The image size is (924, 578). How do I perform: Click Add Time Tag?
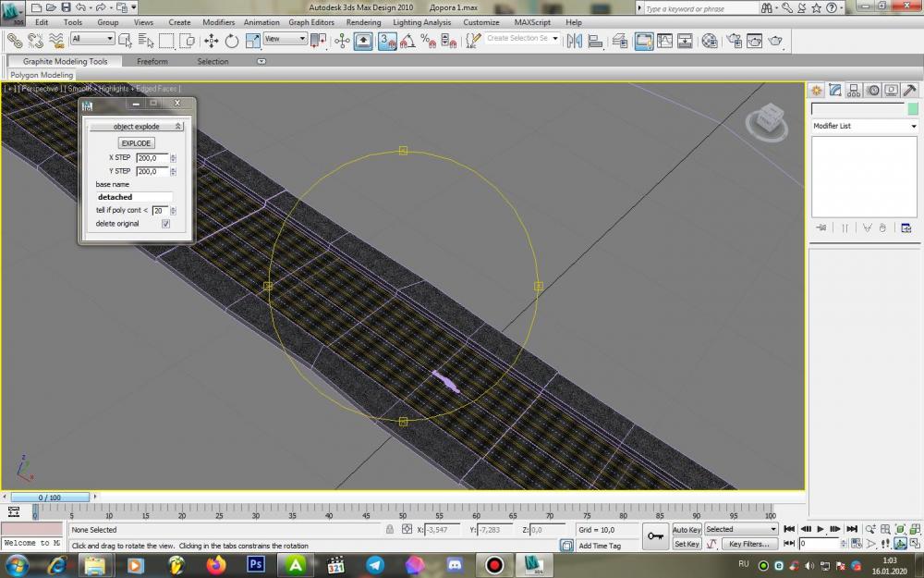600,546
